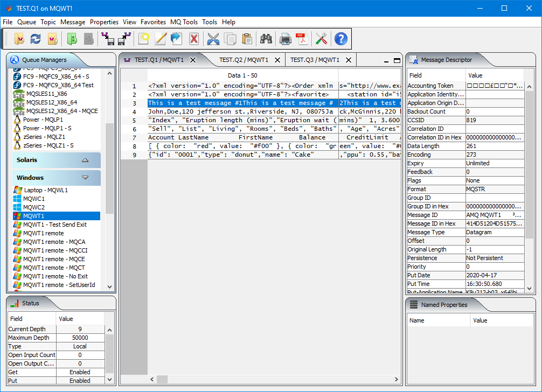Click the Data 1 - 50 column header
542x392 pixels.
(242, 75)
